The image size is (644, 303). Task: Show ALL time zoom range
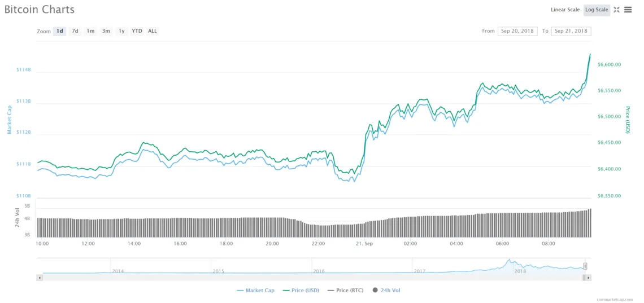click(x=153, y=31)
